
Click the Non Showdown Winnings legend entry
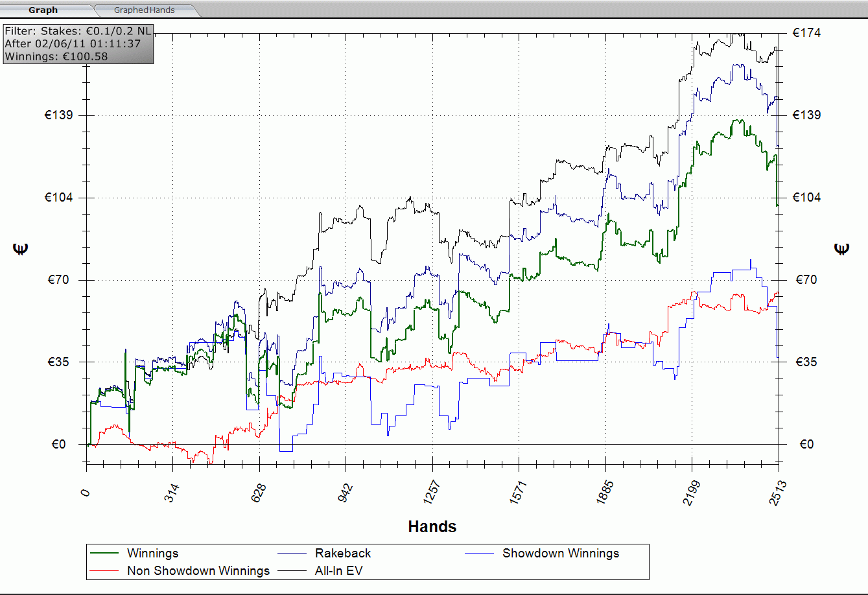pyautogui.click(x=198, y=570)
